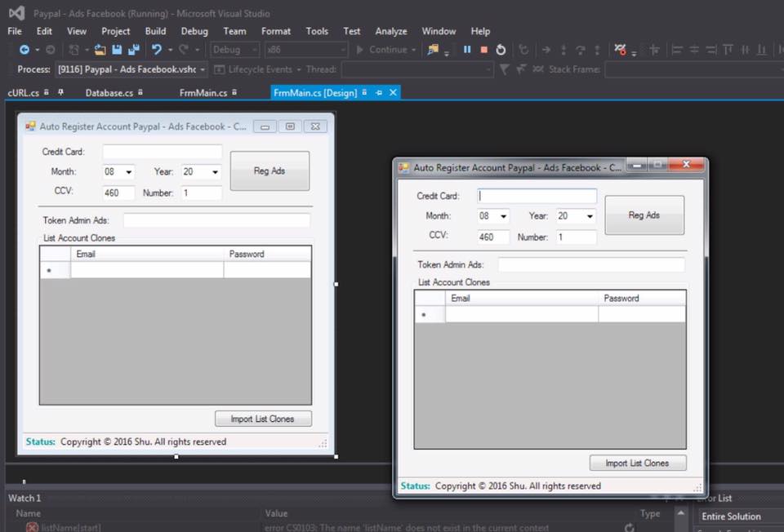This screenshot has width=784, height=532.
Task: Click the Save All toolbar icon
Action: (x=133, y=50)
